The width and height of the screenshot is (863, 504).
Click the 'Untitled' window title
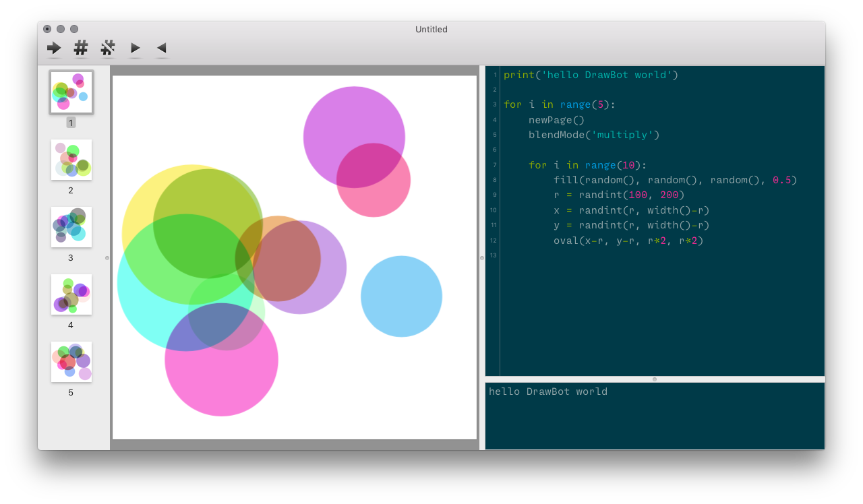click(x=431, y=29)
